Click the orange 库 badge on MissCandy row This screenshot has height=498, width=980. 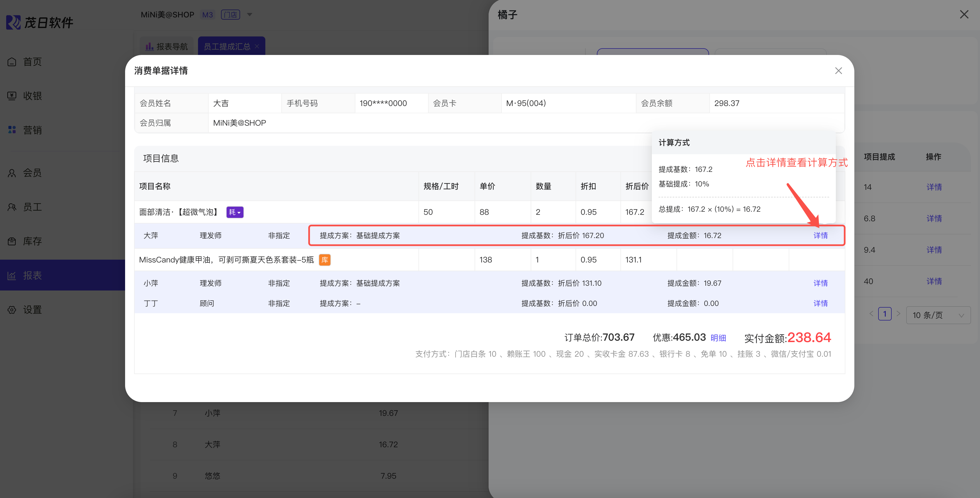325,260
